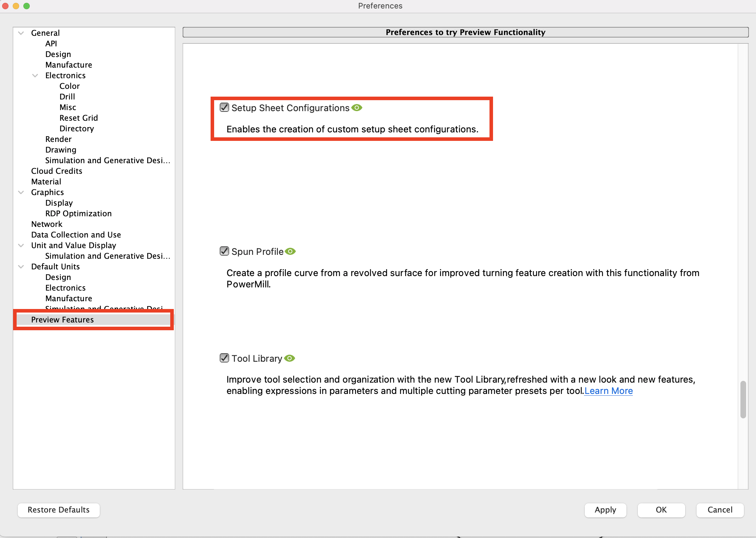Collapse the Default Units section
Viewport: 756px width, 538px height.
click(21, 267)
